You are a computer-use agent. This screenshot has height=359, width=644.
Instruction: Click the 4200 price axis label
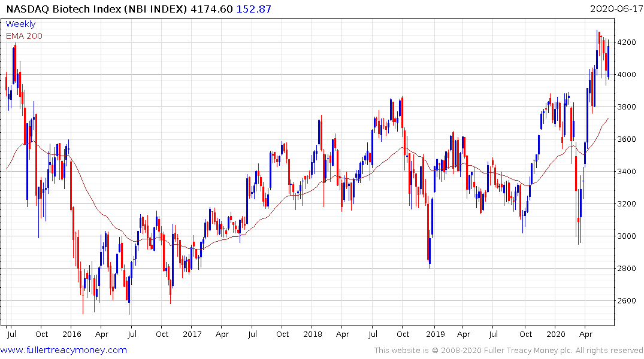[627, 42]
